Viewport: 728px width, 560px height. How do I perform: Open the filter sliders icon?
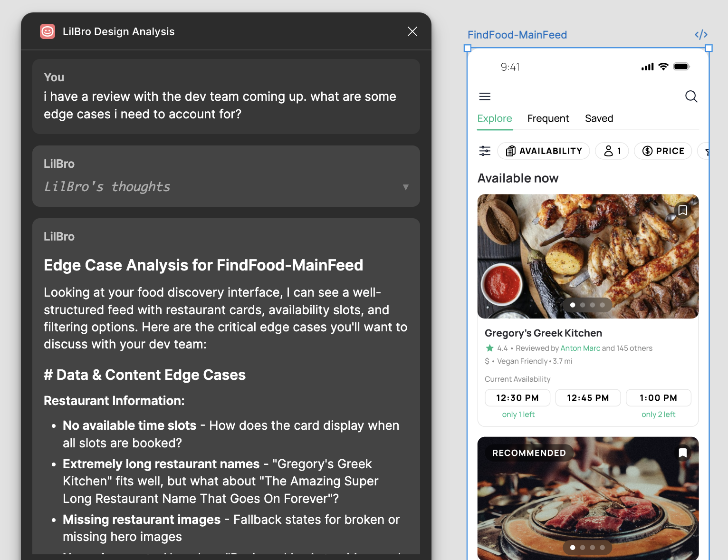[x=485, y=151]
